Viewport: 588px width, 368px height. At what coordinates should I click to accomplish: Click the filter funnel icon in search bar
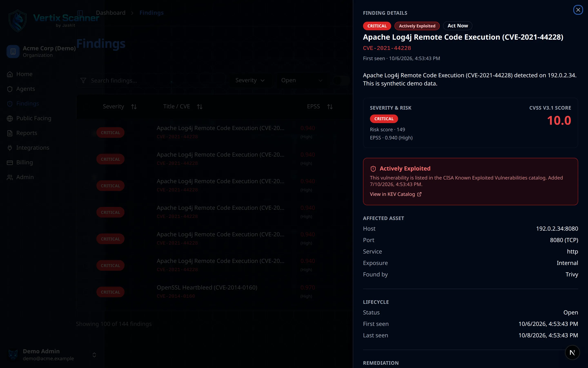pyautogui.click(x=83, y=81)
